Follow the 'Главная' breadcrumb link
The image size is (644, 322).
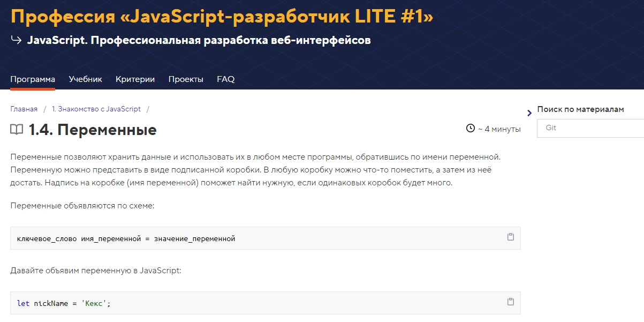pyautogui.click(x=24, y=109)
